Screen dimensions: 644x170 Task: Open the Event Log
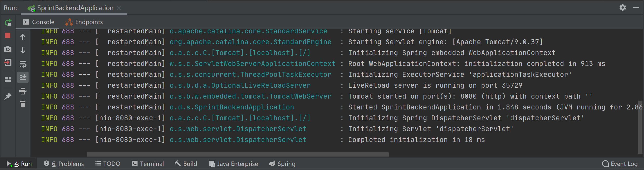tap(620, 164)
